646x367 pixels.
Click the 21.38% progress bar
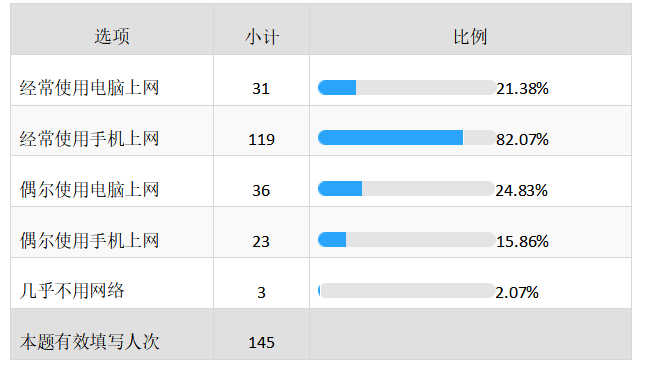(406, 88)
